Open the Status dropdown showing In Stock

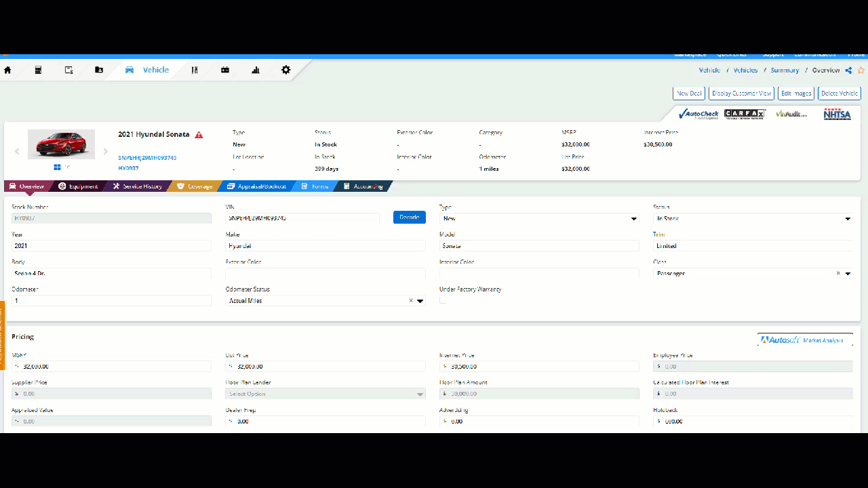click(848, 219)
